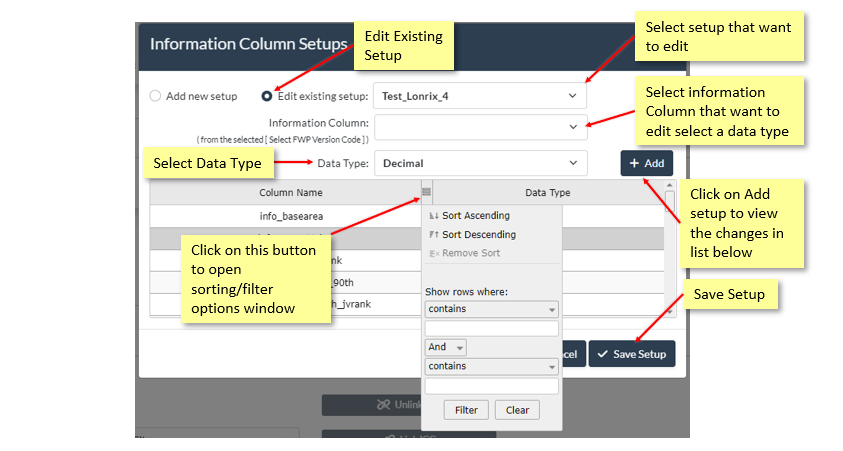Click the scroll up arrow of the table
This screenshot has height=451, width=843.
(x=669, y=185)
